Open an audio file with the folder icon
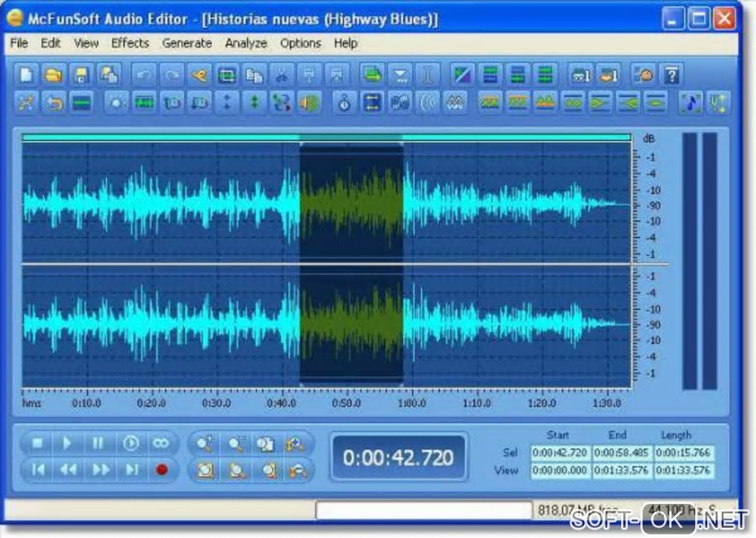756x538 pixels. pos(53,75)
